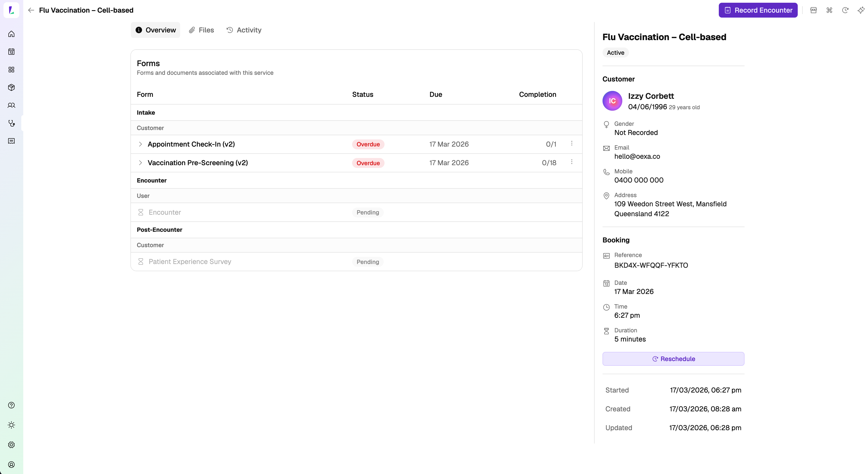The width and height of the screenshot is (868, 474).
Task: Click the store icon in top bar
Action: coord(813,10)
